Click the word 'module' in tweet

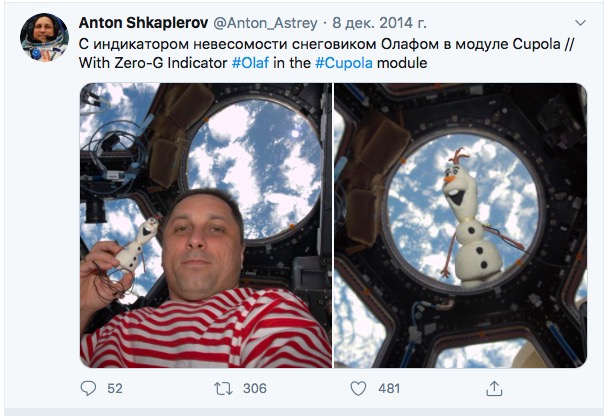click(402, 63)
